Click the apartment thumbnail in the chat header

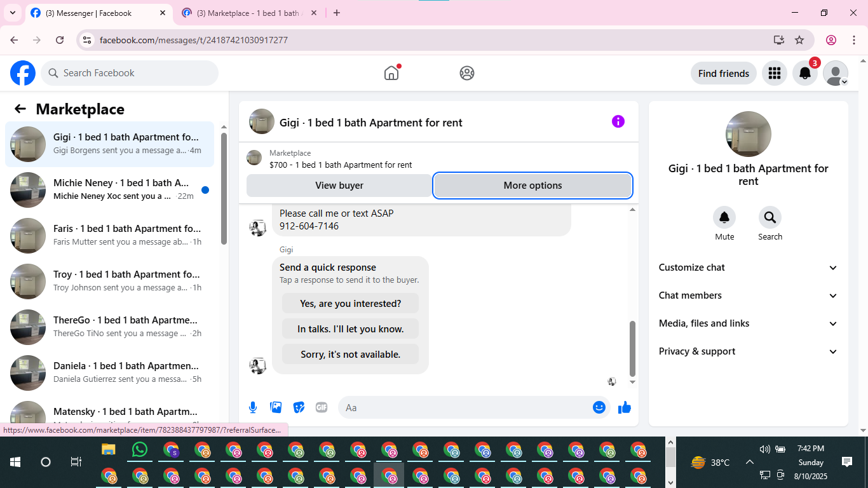coord(262,121)
